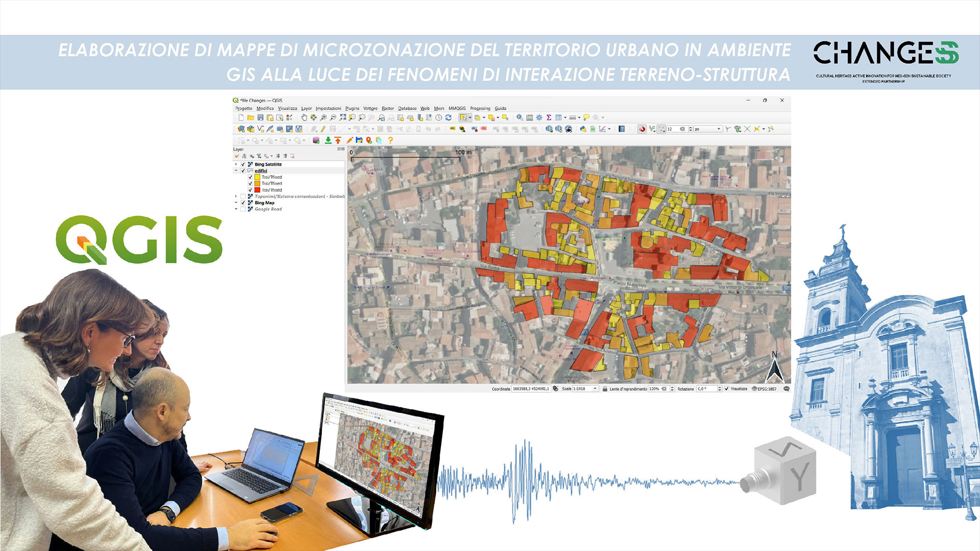Click the orange question mark help icon

click(390, 140)
